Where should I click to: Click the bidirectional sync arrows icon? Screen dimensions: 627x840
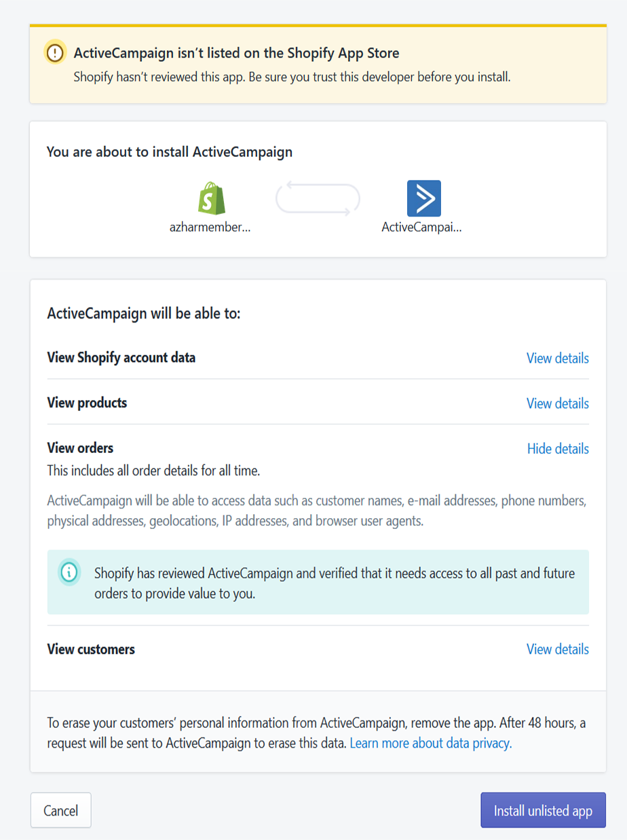click(x=318, y=198)
